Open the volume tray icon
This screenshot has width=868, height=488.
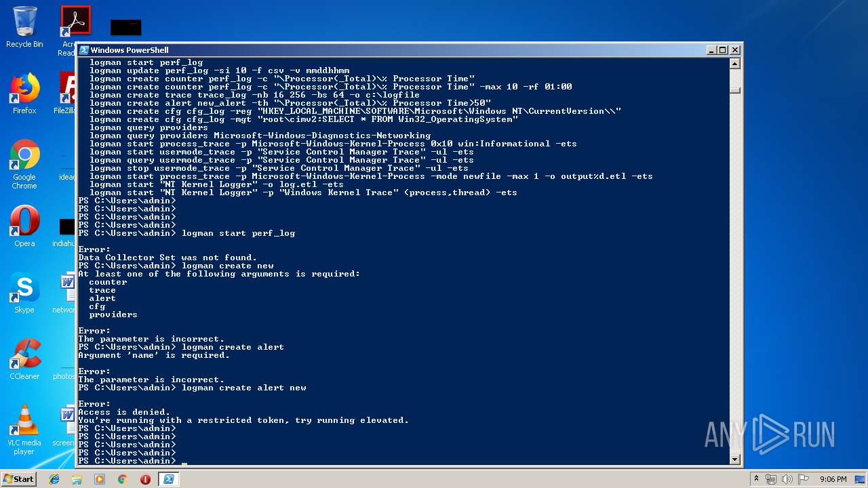tap(789, 479)
